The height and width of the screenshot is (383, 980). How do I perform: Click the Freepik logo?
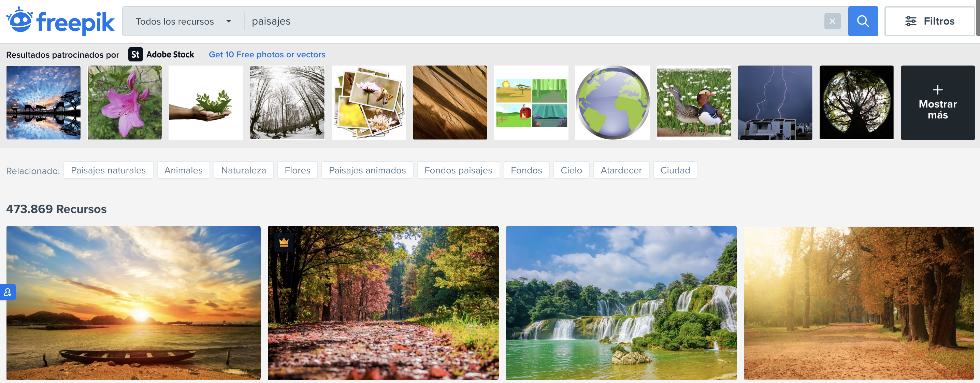[x=60, y=21]
